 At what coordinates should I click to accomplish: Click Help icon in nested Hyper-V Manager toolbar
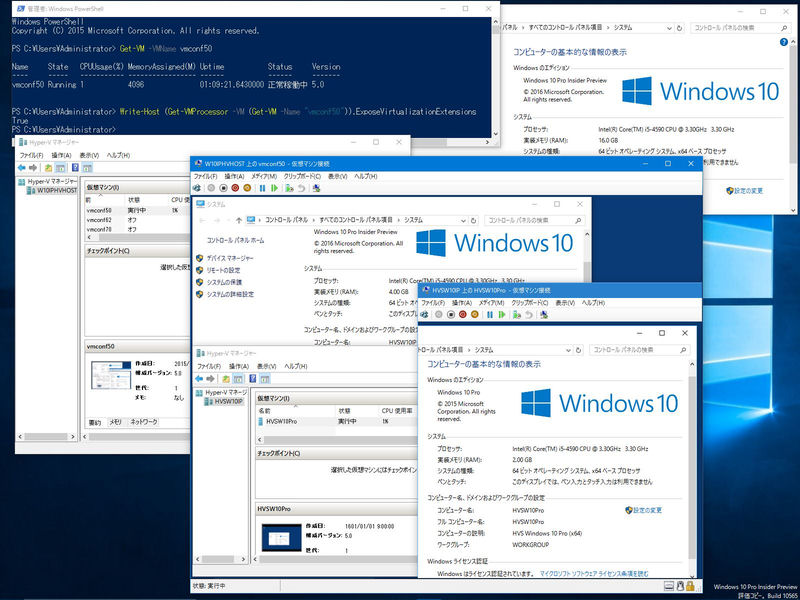pos(253,379)
